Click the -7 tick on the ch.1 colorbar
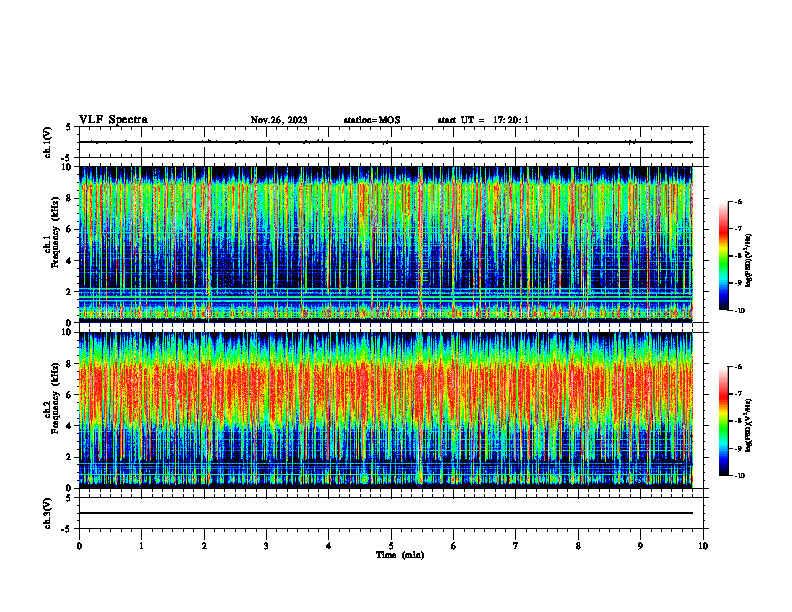The width and height of the screenshot is (792, 612). (738, 229)
